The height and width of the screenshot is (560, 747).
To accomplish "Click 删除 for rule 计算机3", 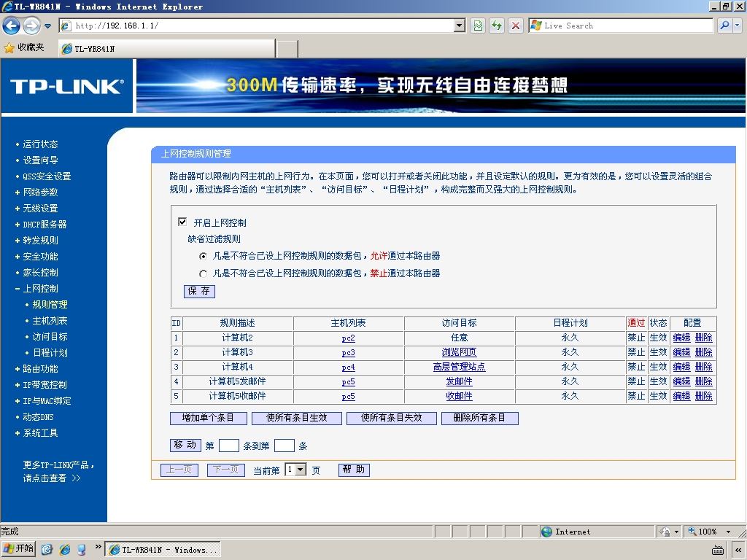I will click(x=704, y=352).
